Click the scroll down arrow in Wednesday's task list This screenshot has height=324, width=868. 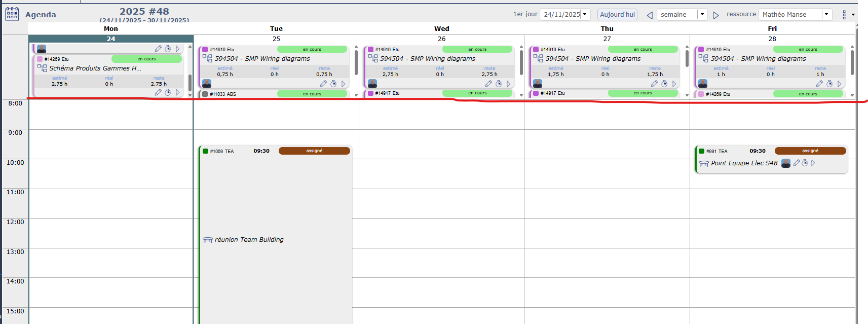pos(521,95)
